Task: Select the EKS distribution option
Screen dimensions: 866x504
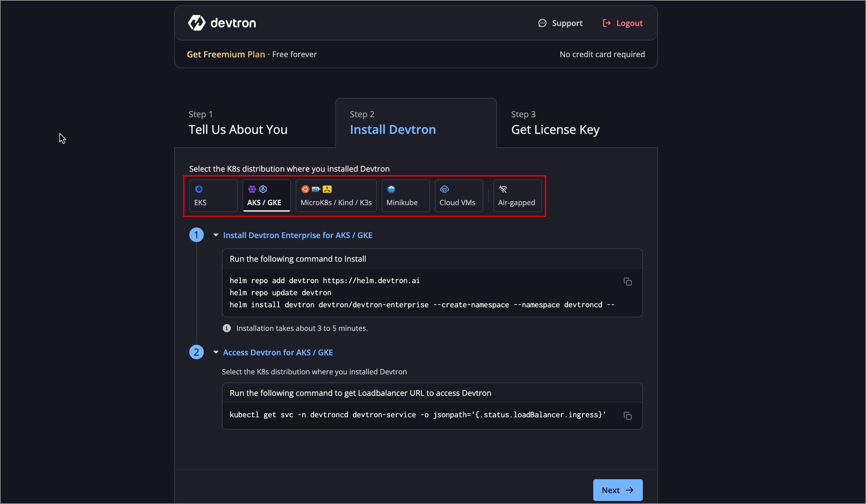Action: pos(213,196)
